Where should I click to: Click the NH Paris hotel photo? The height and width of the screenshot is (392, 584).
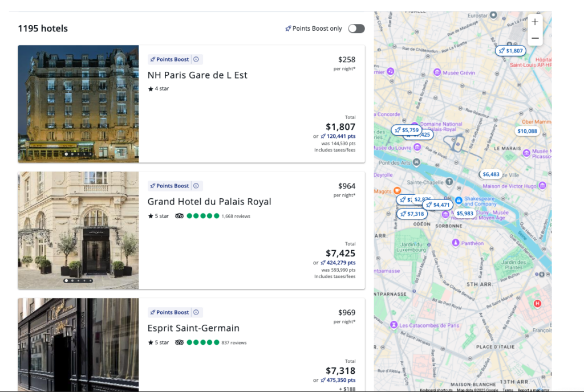pyautogui.click(x=78, y=104)
